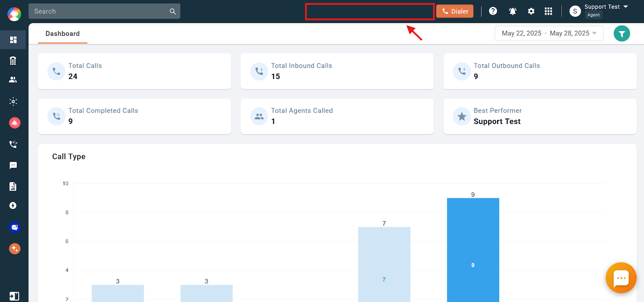
Task: Click the Best Performer star icon
Action: [x=462, y=116]
